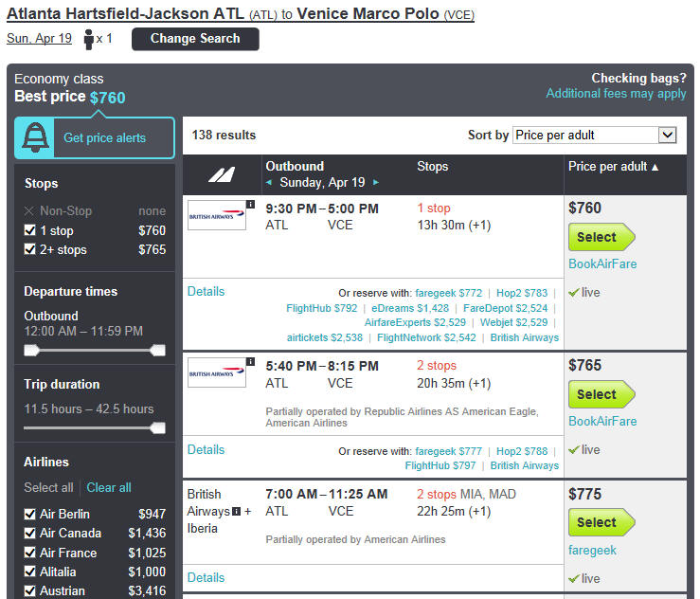Go to next day with right arrow
700x599 pixels.
[x=376, y=182]
